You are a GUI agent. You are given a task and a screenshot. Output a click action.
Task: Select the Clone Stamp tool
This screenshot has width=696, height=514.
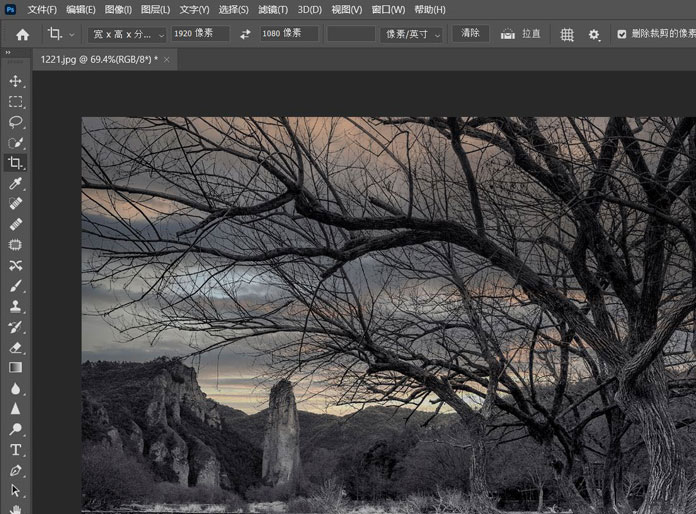[x=15, y=306]
